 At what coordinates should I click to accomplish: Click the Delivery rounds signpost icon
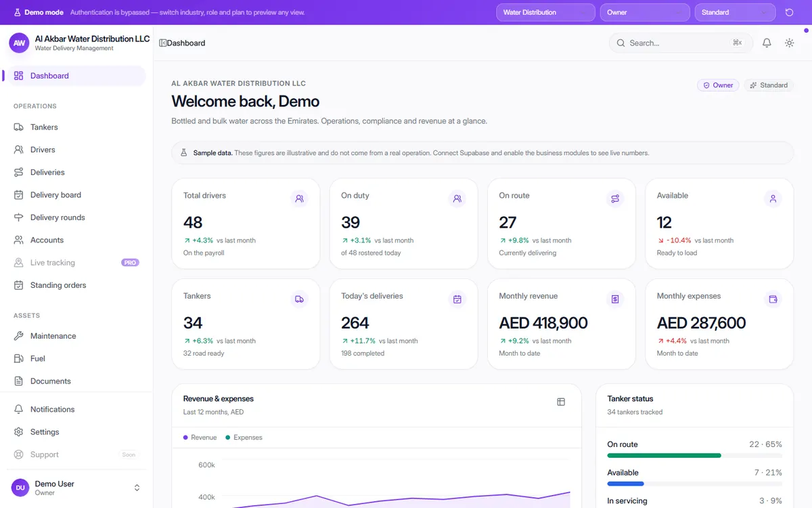18,217
